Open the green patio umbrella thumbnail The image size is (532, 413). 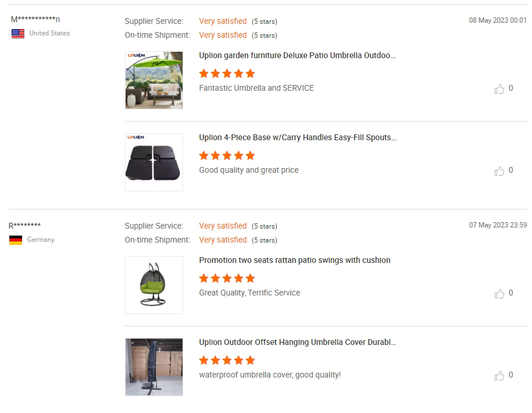click(154, 80)
